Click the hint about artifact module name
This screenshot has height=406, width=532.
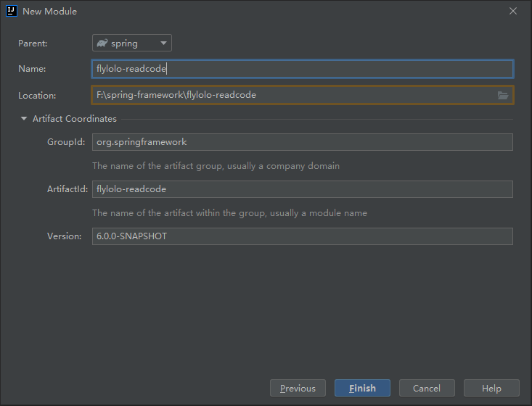tap(229, 213)
